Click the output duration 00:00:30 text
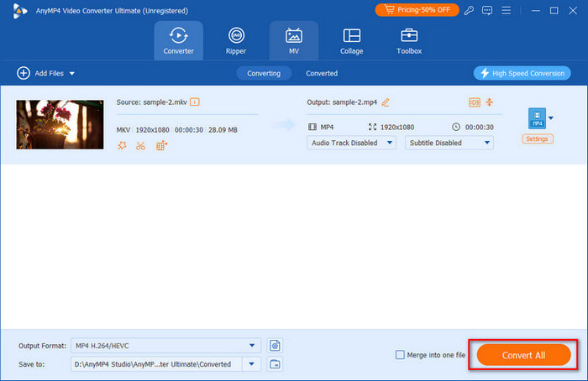This screenshot has width=588, height=381. [480, 128]
